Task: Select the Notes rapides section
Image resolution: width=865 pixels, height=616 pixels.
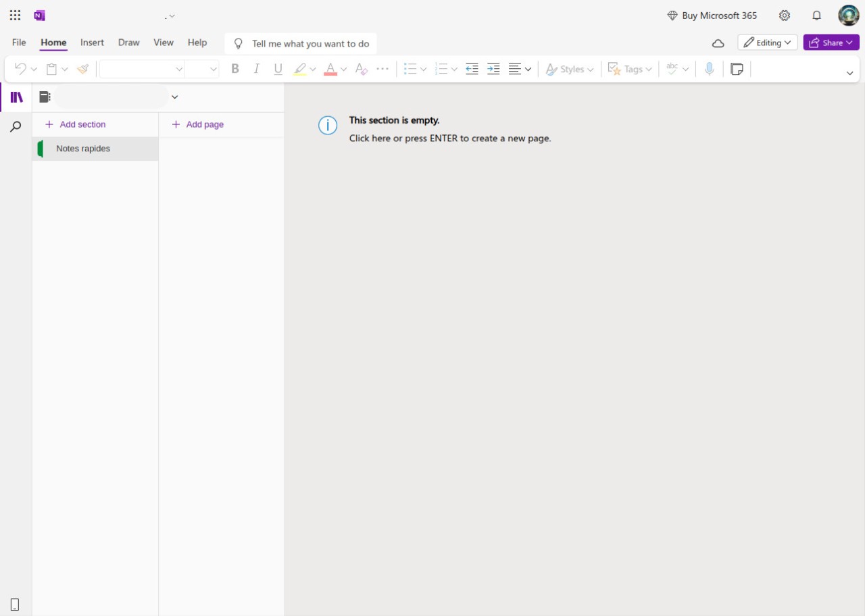Action: 82,148
